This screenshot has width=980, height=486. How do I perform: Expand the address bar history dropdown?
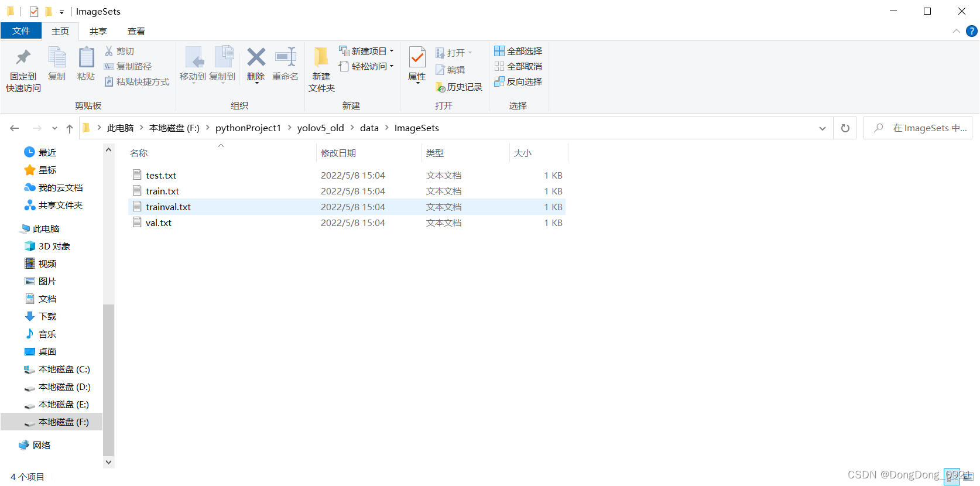point(823,128)
